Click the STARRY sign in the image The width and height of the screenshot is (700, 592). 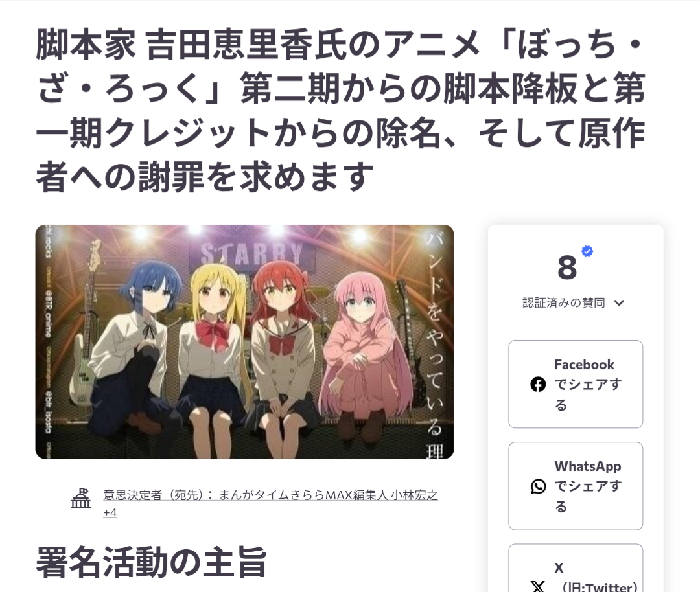pyautogui.click(x=252, y=255)
